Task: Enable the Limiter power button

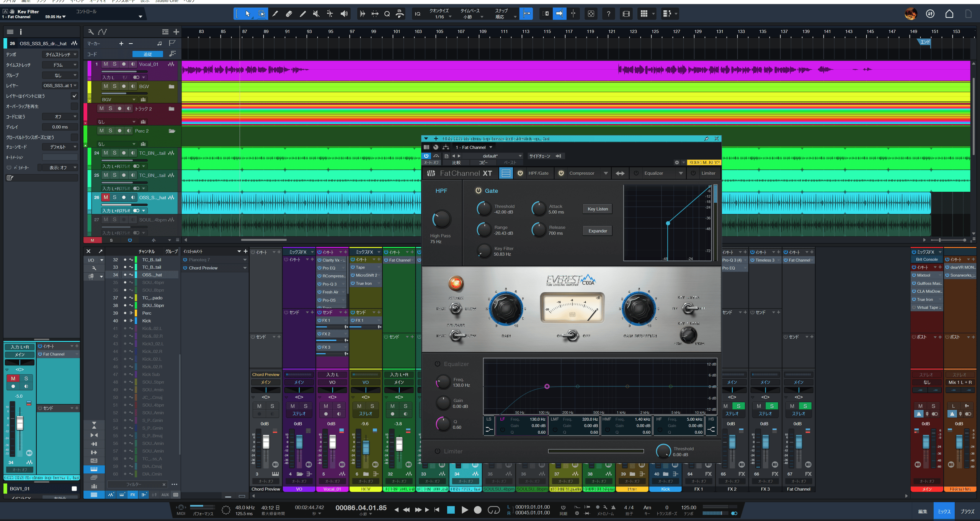Action: point(693,173)
